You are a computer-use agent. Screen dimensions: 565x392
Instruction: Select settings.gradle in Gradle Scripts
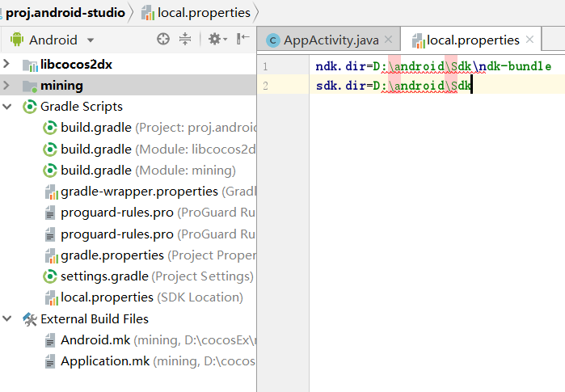[107, 276]
